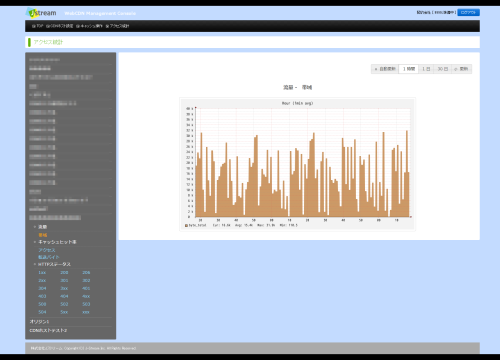The height and width of the screenshot is (360, 500).
Task: Open the 403 status link
Action: pyautogui.click(x=42, y=296)
